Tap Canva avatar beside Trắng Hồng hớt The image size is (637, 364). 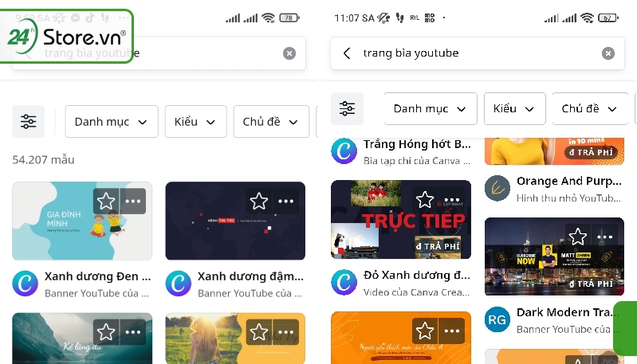pyautogui.click(x=344, y=151)
